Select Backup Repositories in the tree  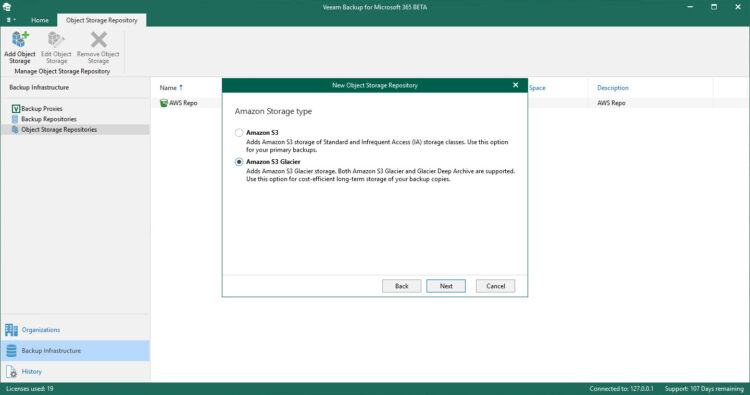click(x=49, y=119)
